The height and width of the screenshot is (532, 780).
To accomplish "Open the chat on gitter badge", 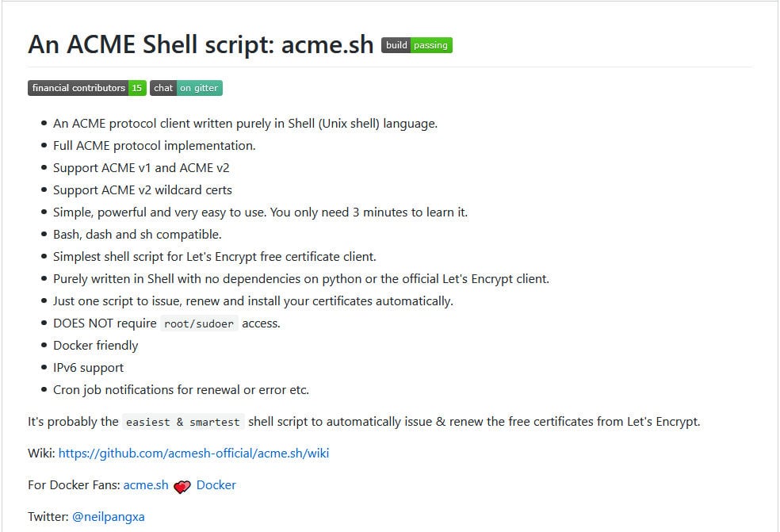I will [x=186, y=88].
